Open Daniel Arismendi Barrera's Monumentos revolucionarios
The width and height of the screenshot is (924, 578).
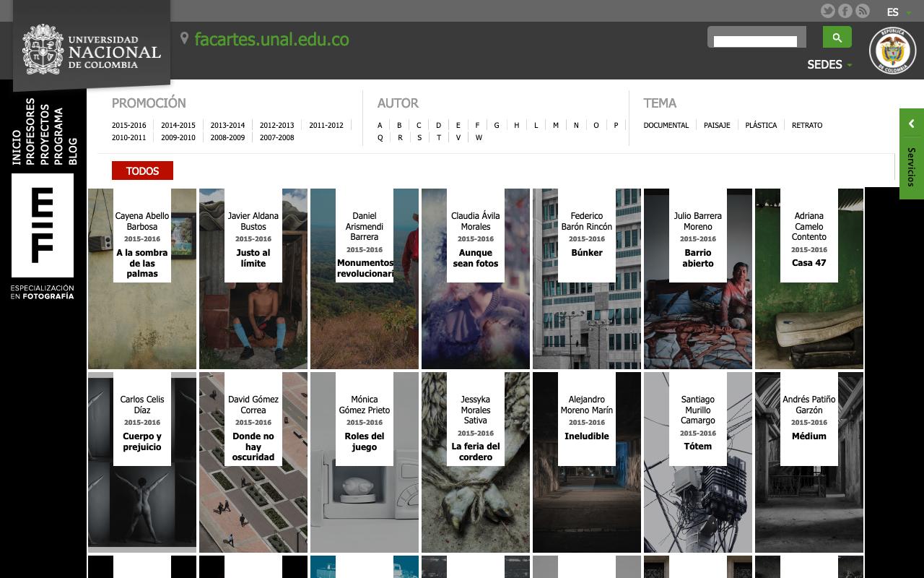point(365,279)
